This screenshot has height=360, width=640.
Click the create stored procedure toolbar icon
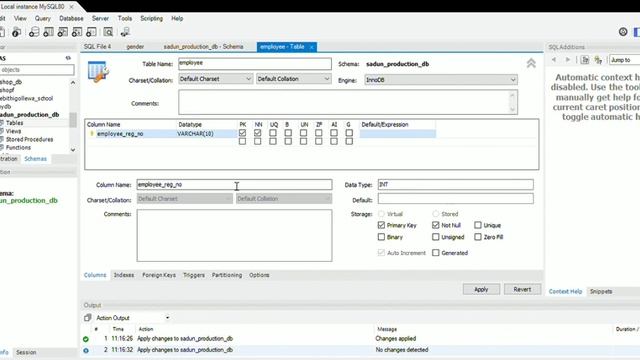[77, 32]
